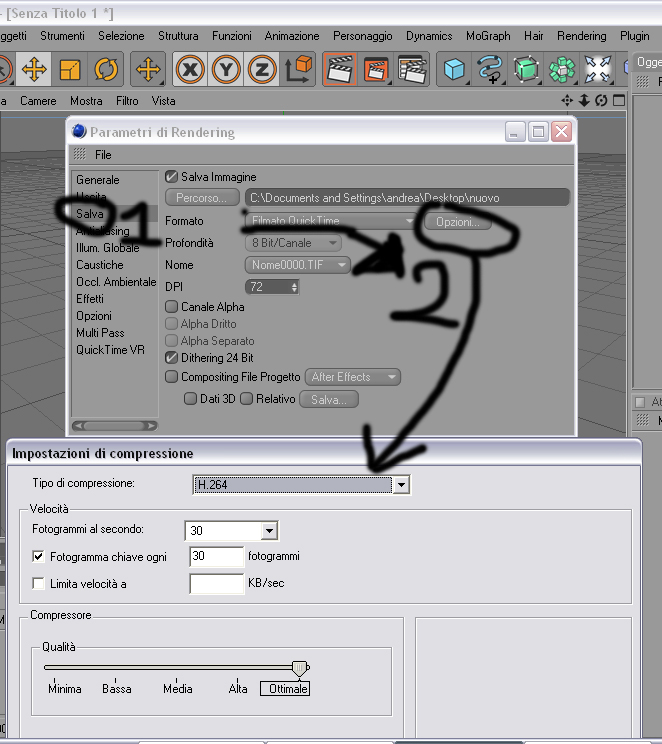Click the KB/sec limit input field
This screenshot has height=744, width=662.
point(217,584)
